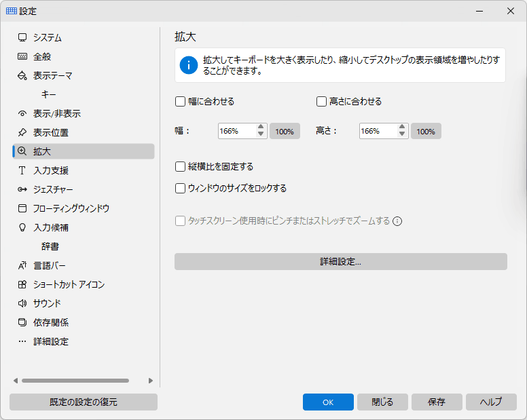Click the sidebar horizontal scrollbar thumb
The image size is (527, 420).
click(75, 381)
